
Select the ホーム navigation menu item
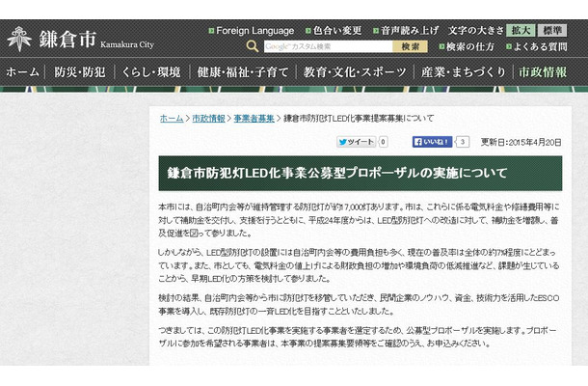click(22, 72)
